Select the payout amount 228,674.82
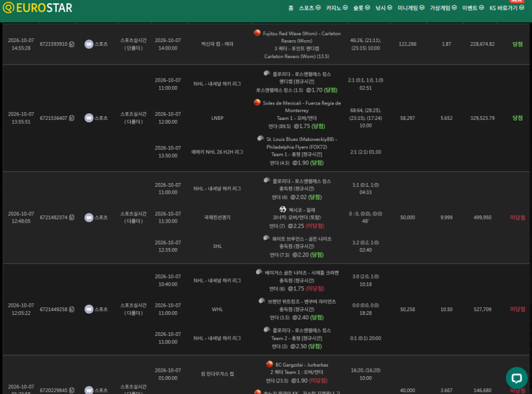The image size is (532, 394). coord(482,44)
